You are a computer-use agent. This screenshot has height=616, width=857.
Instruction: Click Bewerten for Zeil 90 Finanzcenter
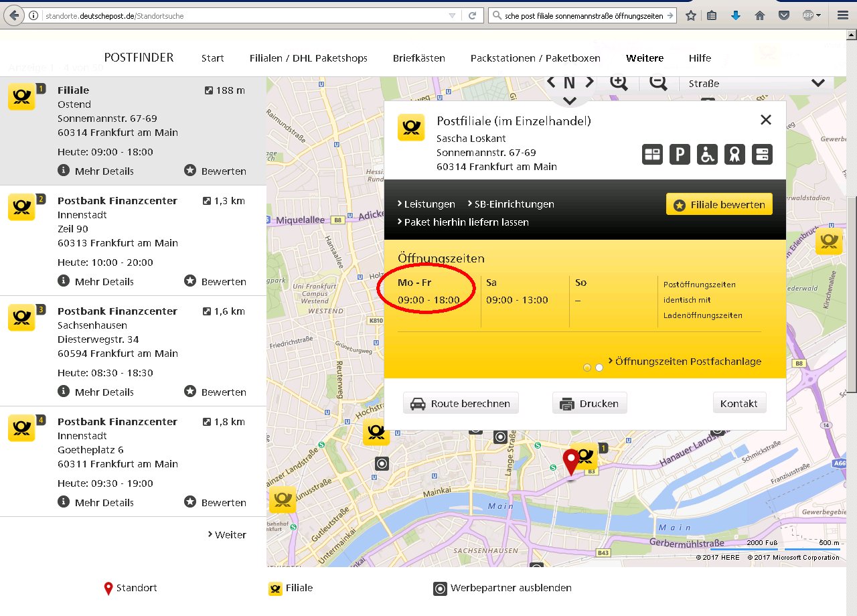coord(215,281)
